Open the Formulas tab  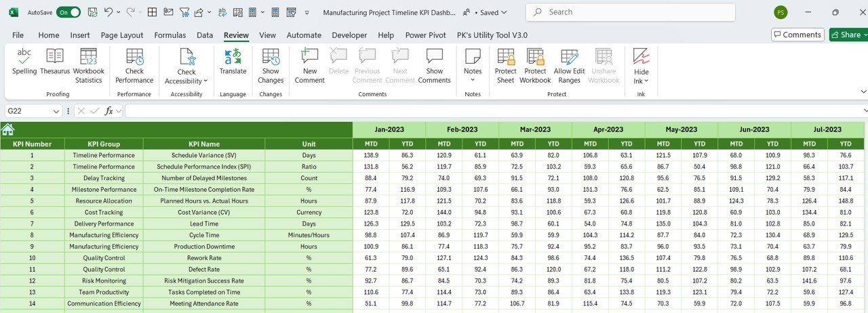tap(170, 35)
